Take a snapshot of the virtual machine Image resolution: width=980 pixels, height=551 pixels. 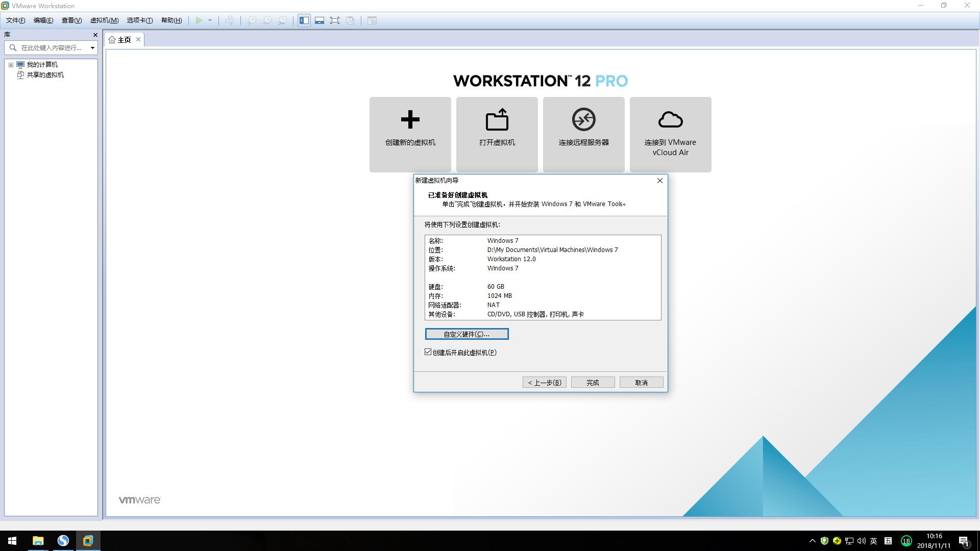pyautogui.click(x=251, y=20)
